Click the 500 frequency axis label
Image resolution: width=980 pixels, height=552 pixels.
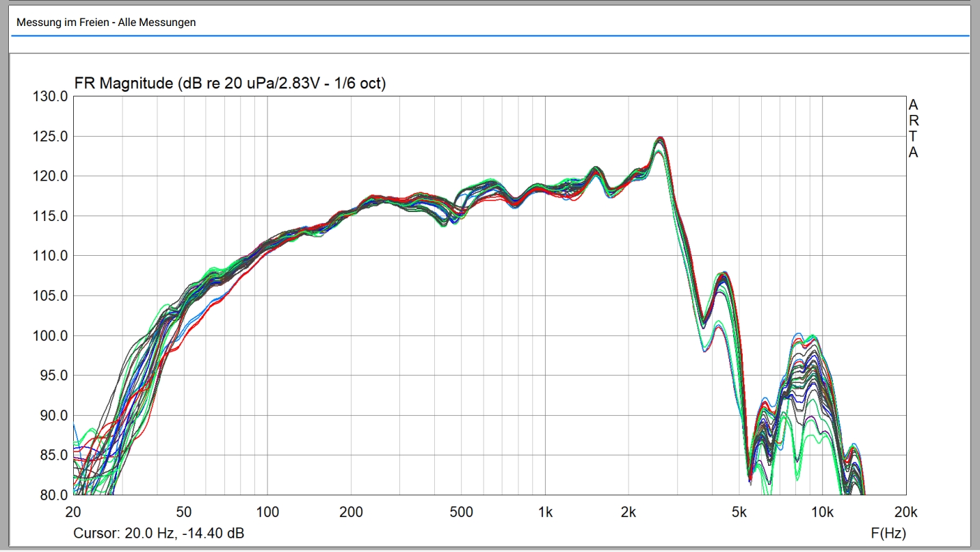click(462, 512)
